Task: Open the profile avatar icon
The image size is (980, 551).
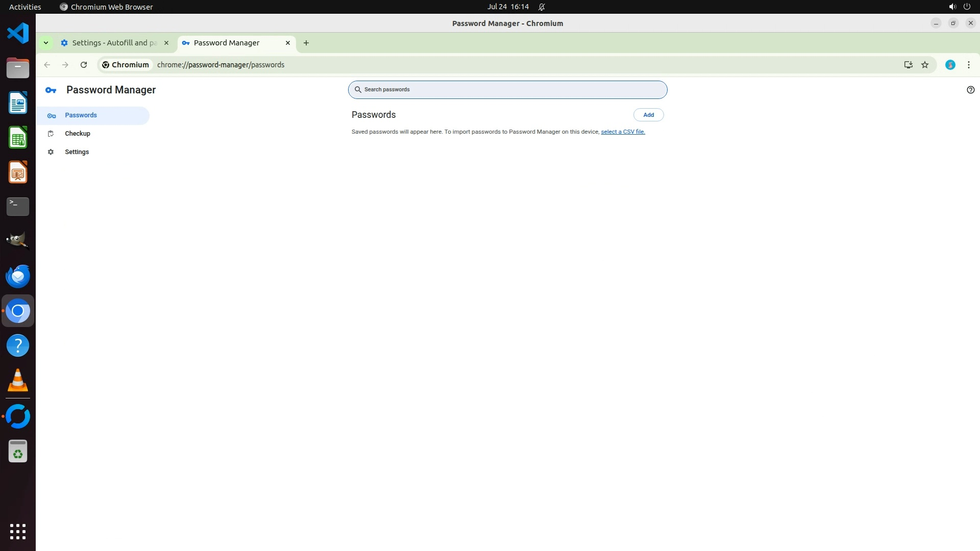Action: tap(950, 65)
